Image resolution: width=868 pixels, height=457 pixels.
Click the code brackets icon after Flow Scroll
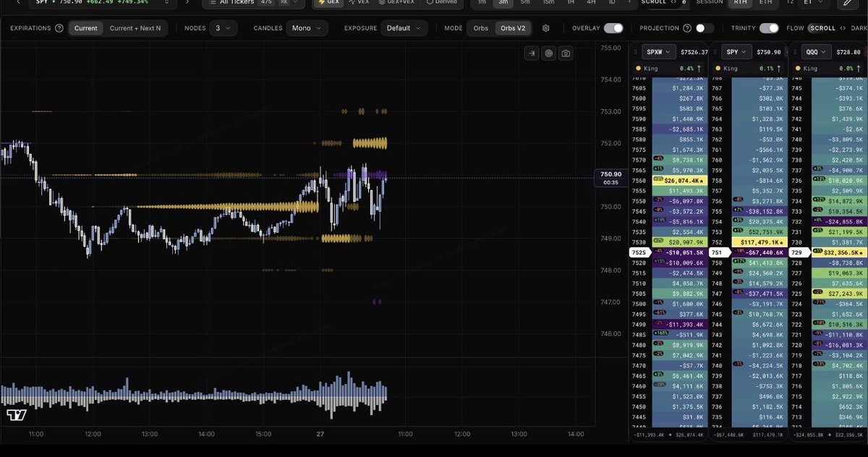coord(843,28)
